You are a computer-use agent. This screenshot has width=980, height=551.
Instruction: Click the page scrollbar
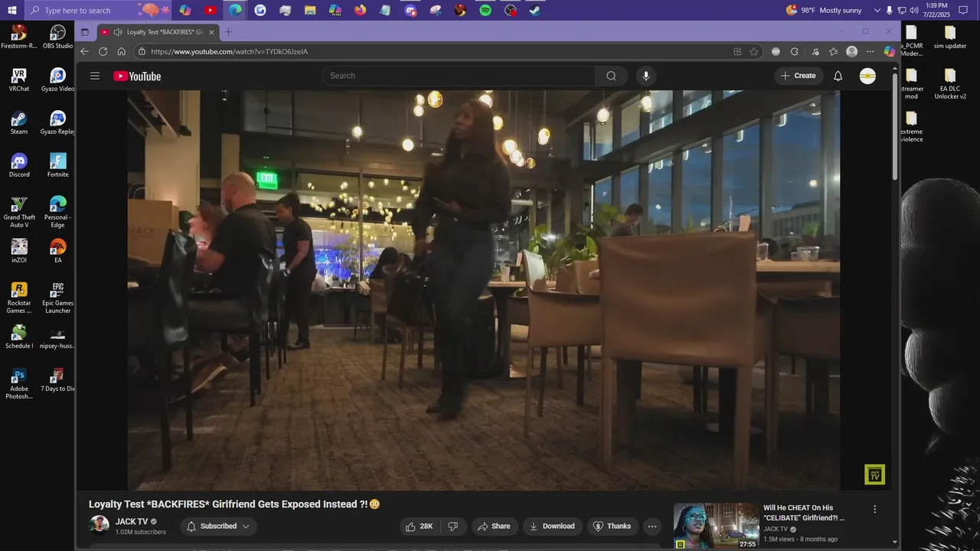point(895,126)
